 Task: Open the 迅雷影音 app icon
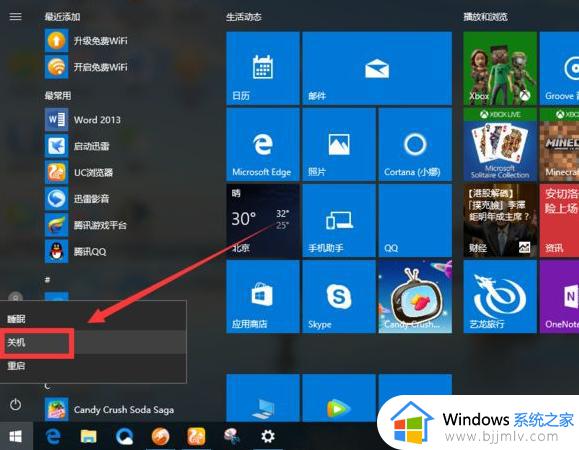(x=56, y=199)
